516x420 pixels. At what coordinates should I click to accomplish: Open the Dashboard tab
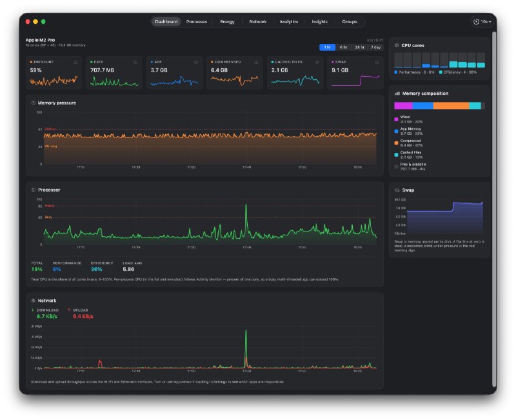(x=166, y=22)
